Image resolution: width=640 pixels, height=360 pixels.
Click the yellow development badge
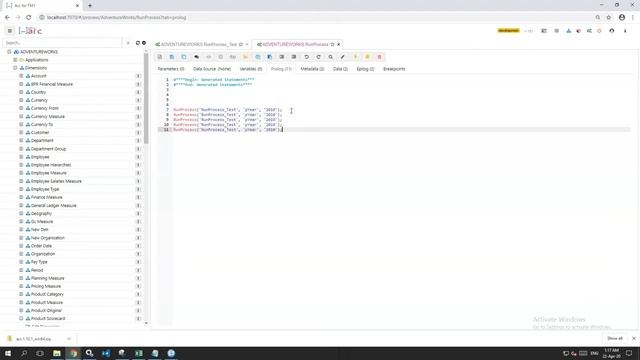[x=508, y=31]
